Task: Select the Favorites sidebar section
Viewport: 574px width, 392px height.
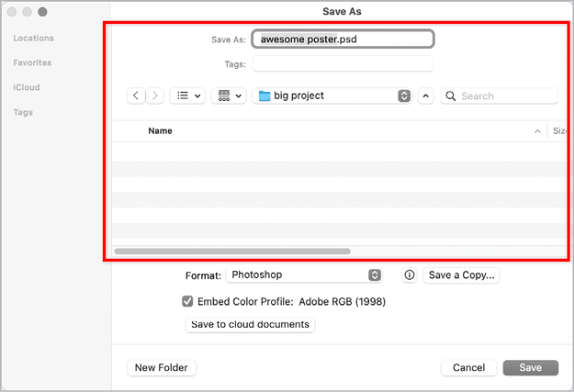Action: pyautogui.click(x=32, y=63)
